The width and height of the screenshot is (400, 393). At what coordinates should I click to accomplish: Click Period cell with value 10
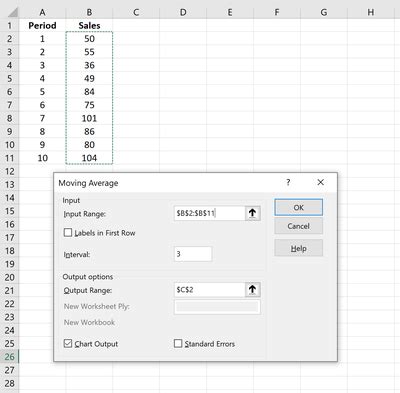tap(42, 158)
